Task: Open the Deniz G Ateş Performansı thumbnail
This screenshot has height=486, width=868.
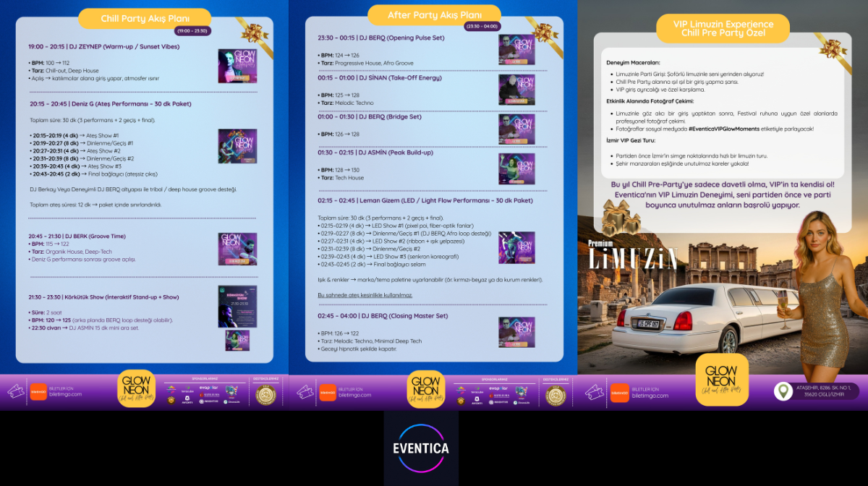Action: click(x=237, y=146)
